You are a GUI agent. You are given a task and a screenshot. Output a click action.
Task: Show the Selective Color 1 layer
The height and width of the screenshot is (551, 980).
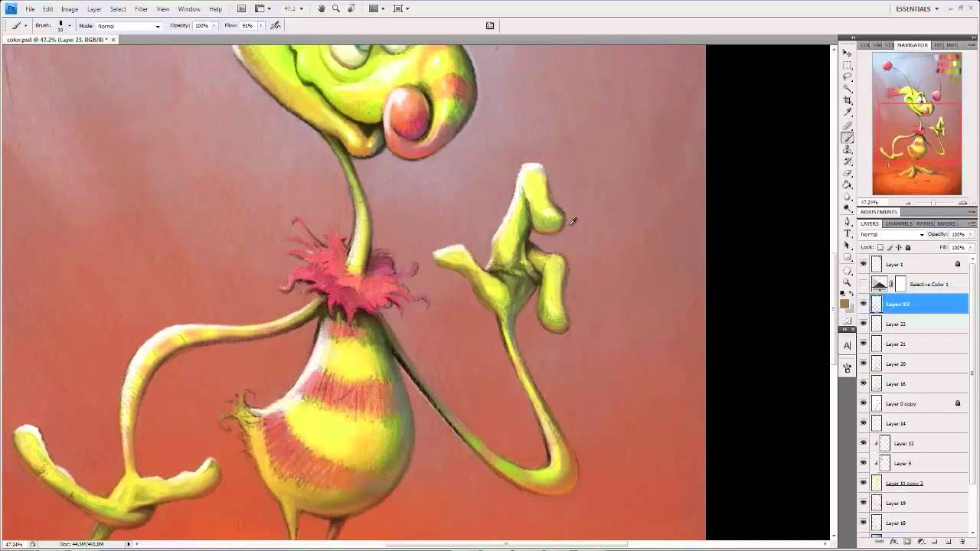[864, 284]
